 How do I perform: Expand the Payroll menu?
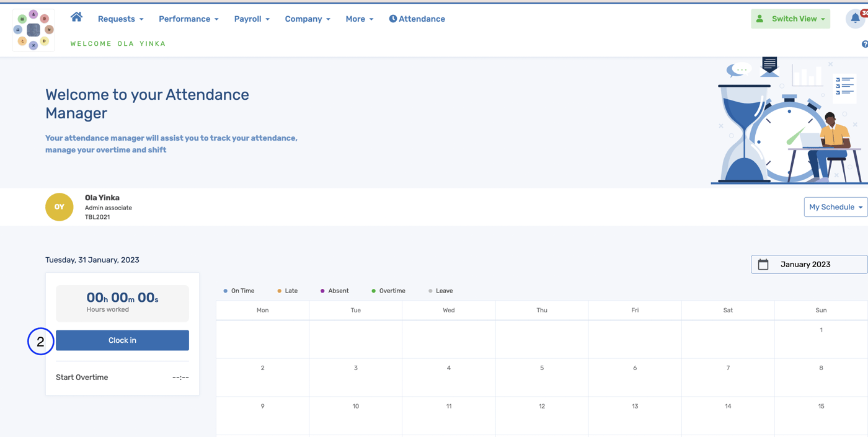(x=252, y=19)
